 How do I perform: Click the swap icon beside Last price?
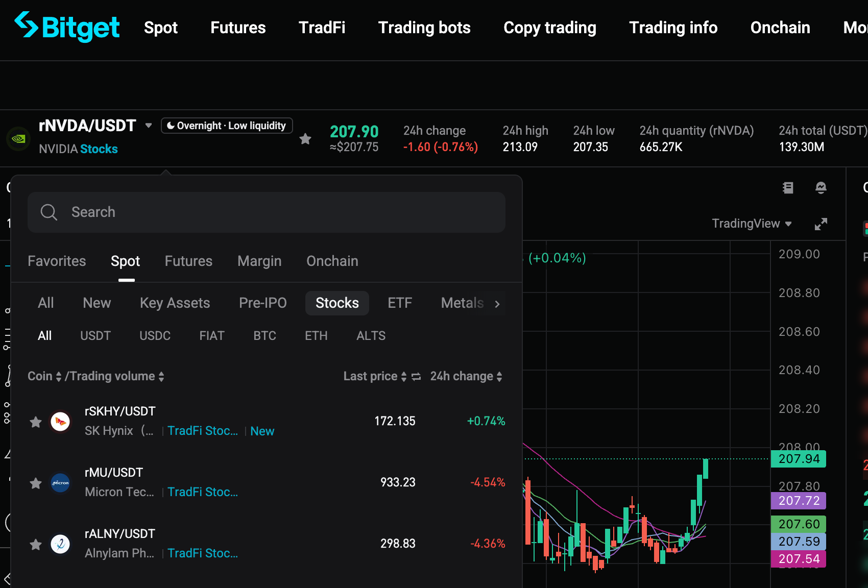tap(416, 377)
